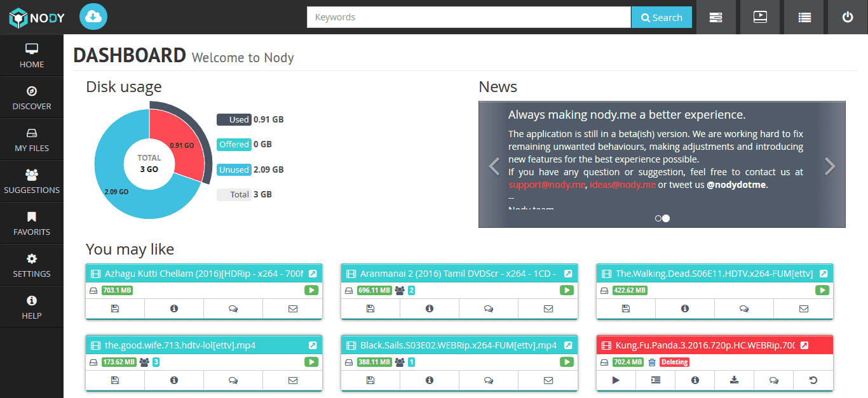Open the media player screen icon in top bar
868x398 pixels.
tap(760, 17)
